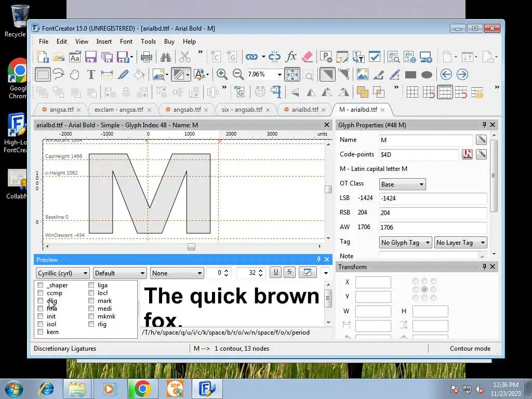532x399 pixels.
Task: Open the No Glyph Tag dropdown
Action: (405, 243)
